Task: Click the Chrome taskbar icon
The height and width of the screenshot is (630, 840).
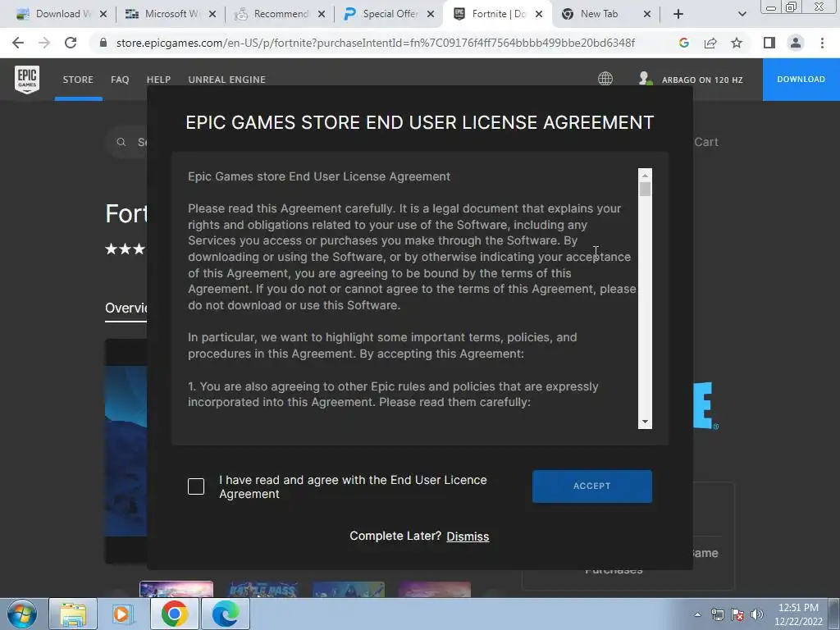Action: pos(174,614)
